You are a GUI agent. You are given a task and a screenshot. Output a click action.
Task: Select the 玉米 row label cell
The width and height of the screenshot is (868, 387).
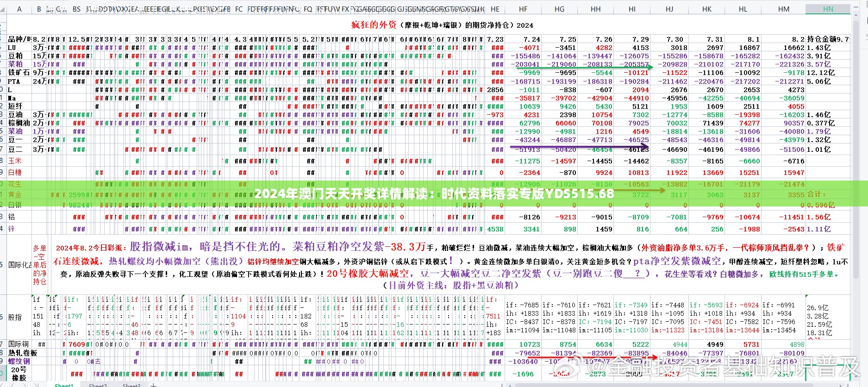coord(19,161)
